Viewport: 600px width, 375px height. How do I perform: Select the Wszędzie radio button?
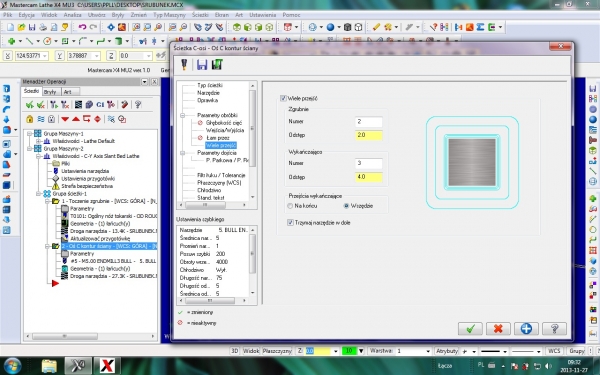click(346, 206)
